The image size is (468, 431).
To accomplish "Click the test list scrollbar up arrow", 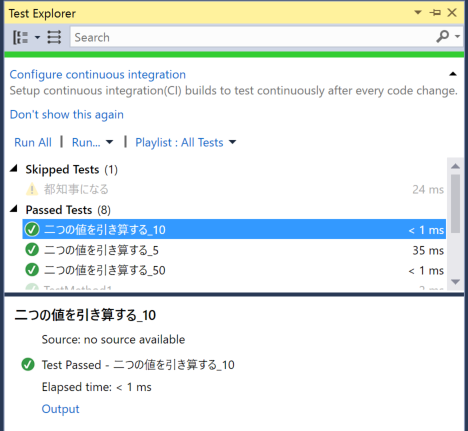I will pos(455,166).
